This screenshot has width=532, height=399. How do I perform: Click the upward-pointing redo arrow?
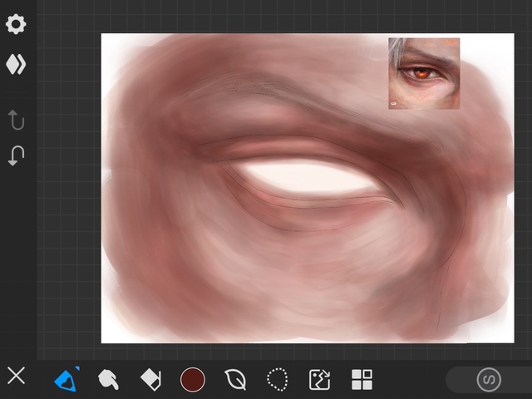[16, 120]
